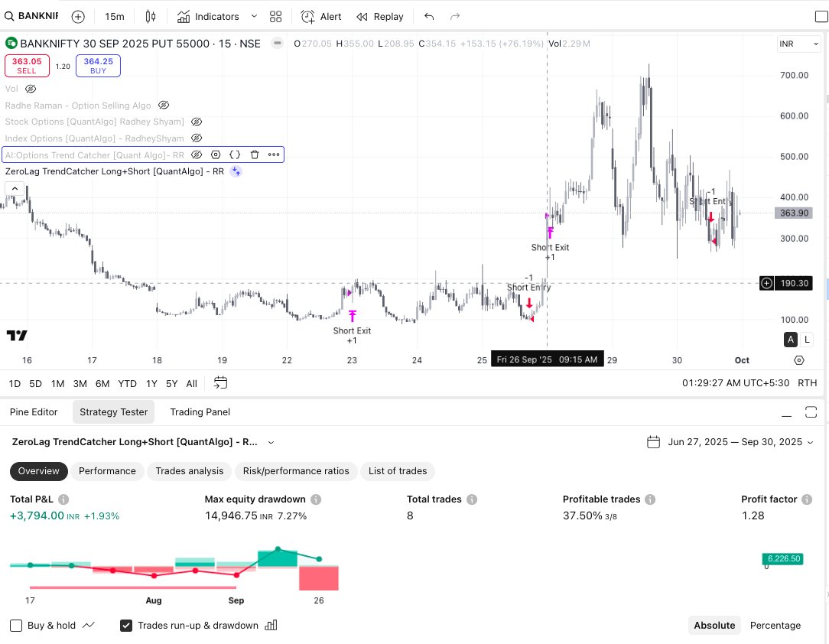
Task: Open the INR currency dropdown
Action: pos(798,44)
